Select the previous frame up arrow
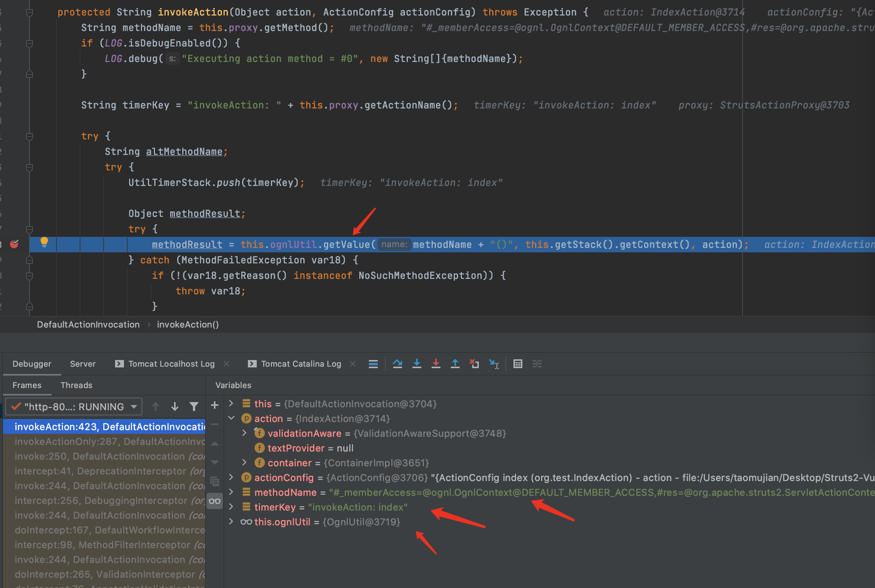This screenshot has height=588, width=875. coord(156,407)
